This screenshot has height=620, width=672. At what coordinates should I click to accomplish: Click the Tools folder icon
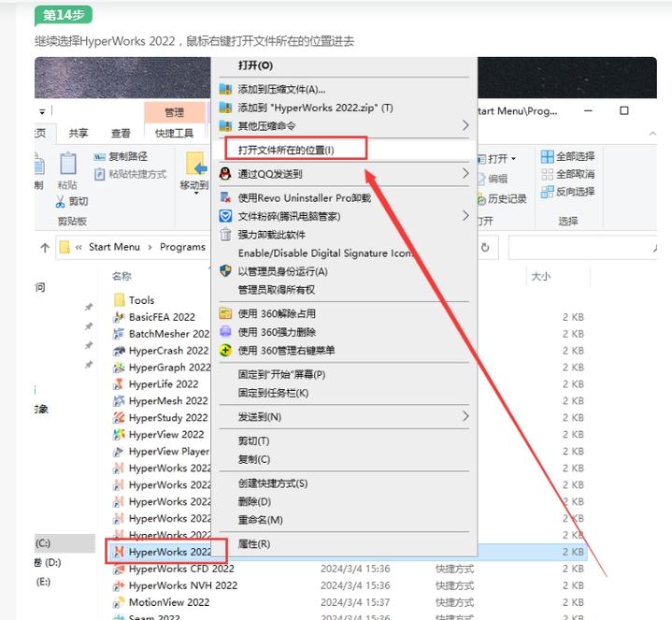tap(120, 299)
